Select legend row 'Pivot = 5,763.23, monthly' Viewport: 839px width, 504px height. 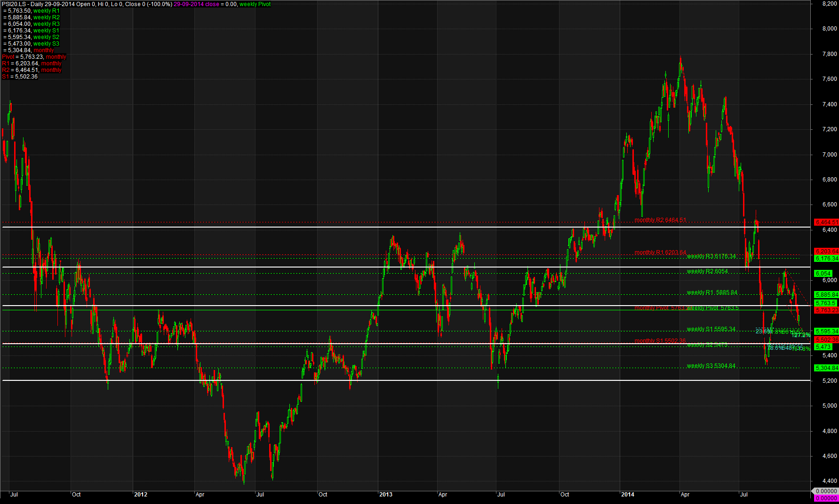[x=34, y=57]
